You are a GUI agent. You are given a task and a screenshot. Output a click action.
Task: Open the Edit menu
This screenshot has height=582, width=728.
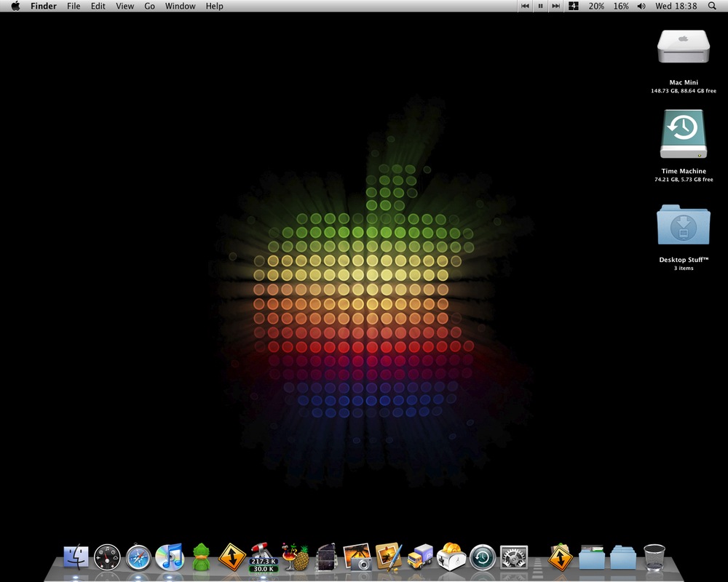click(x=98, y=6)
